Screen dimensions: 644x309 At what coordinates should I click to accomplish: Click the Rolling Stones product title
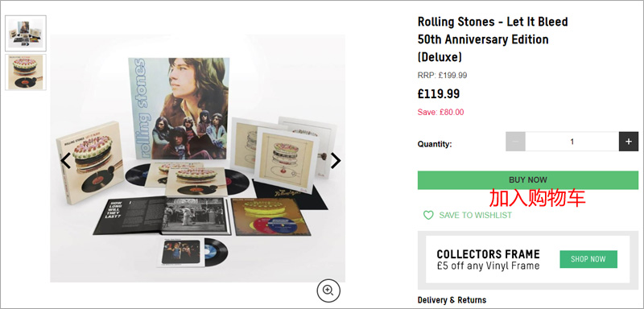point(493,39)
